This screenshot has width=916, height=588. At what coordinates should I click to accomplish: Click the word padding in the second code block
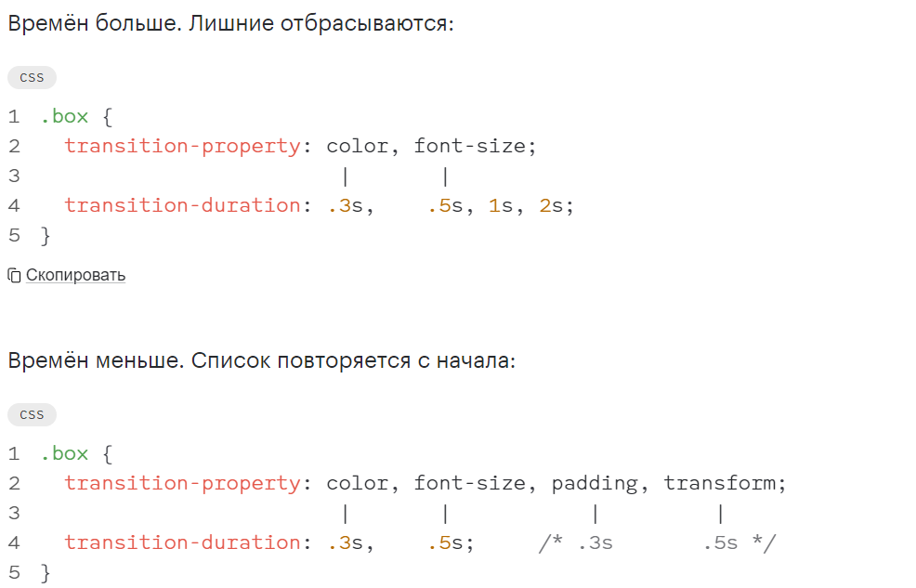pos(595,483)
